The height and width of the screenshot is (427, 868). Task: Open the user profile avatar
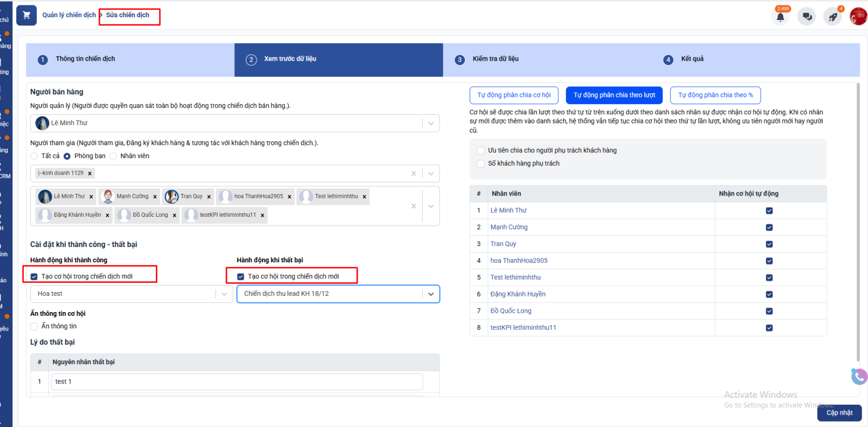click(858, 17)
